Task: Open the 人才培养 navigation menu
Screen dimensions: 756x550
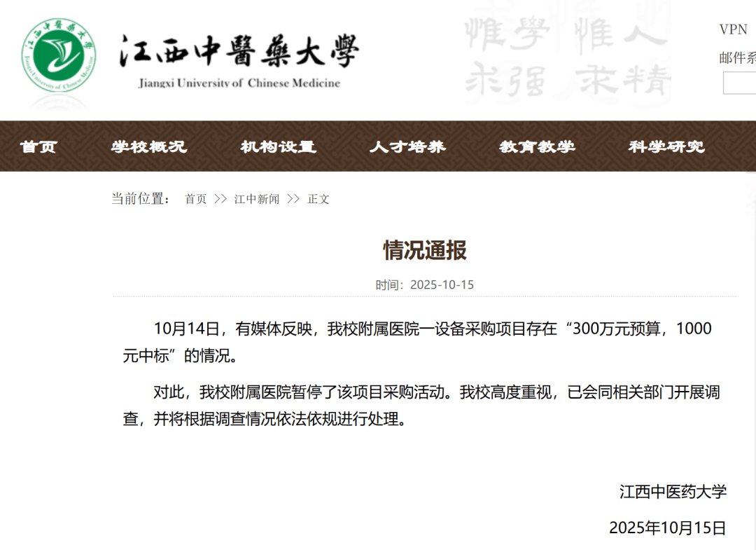Action: click(x=408, y=147)
